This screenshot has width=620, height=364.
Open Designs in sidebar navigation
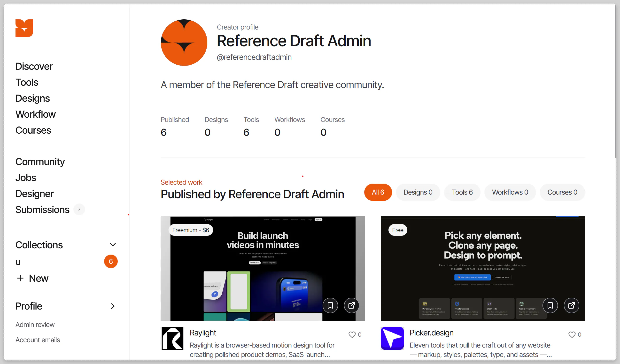32,98
